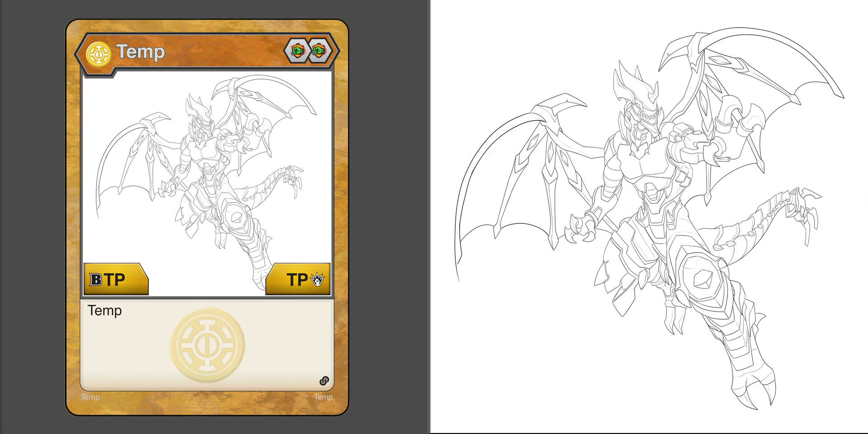
Task: Click the first hexagonal fist badge in the header
Action: [298, 51]
